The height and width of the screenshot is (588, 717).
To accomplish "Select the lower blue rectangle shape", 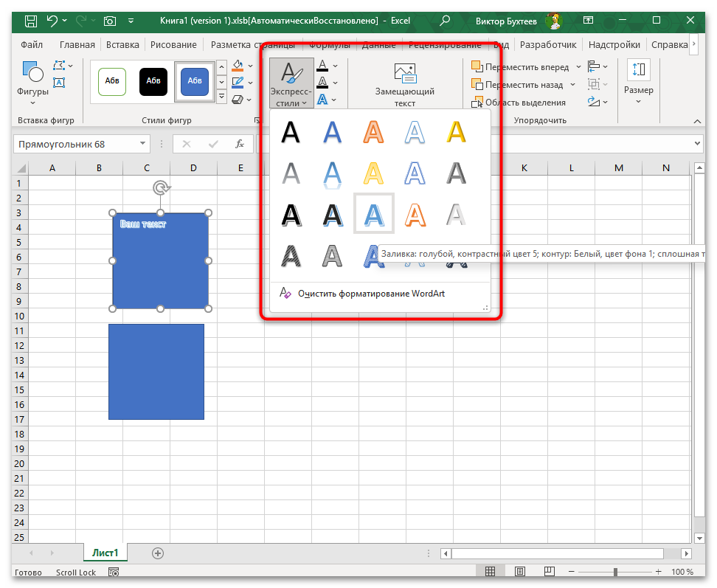I will [x=156, y=372].
